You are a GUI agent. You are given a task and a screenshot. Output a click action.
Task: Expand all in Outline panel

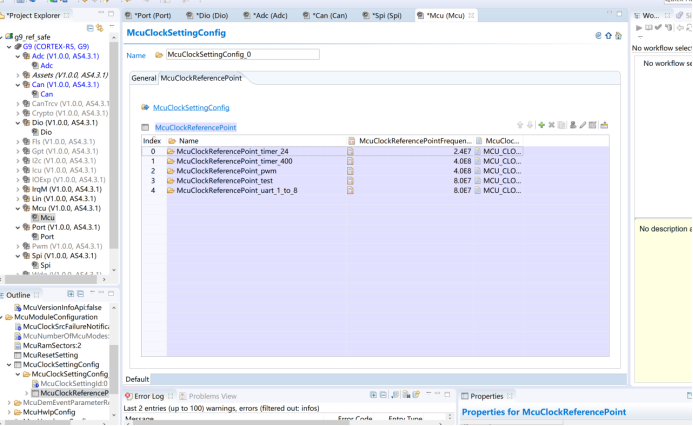click(x=71, y=294)
